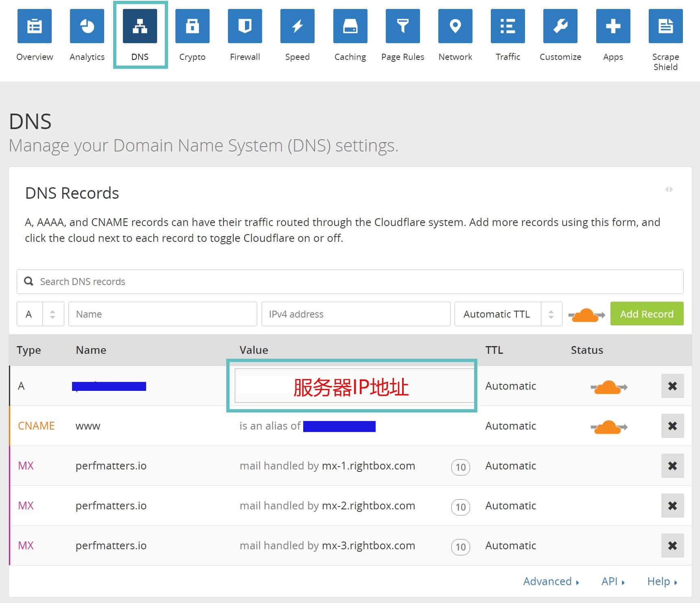Viewport: 700px width, 603px height.
Task: Open the Help link
Action: [659, 581]
